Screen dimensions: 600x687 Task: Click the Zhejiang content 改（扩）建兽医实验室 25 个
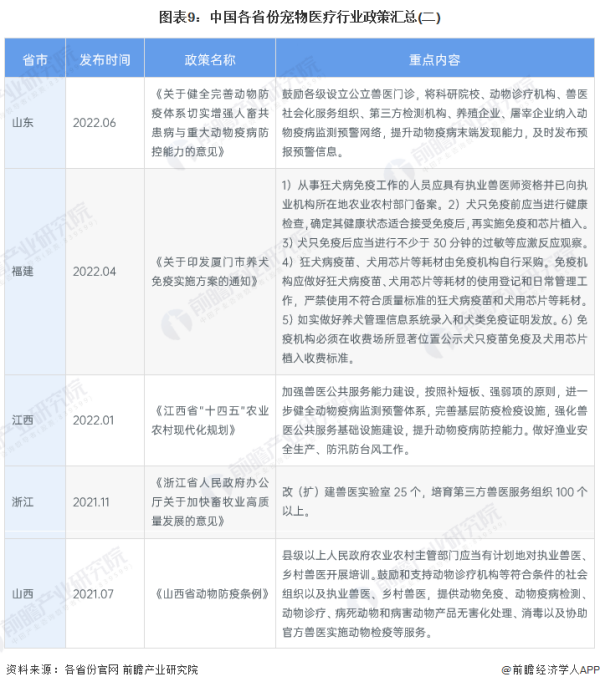[434, 501]
